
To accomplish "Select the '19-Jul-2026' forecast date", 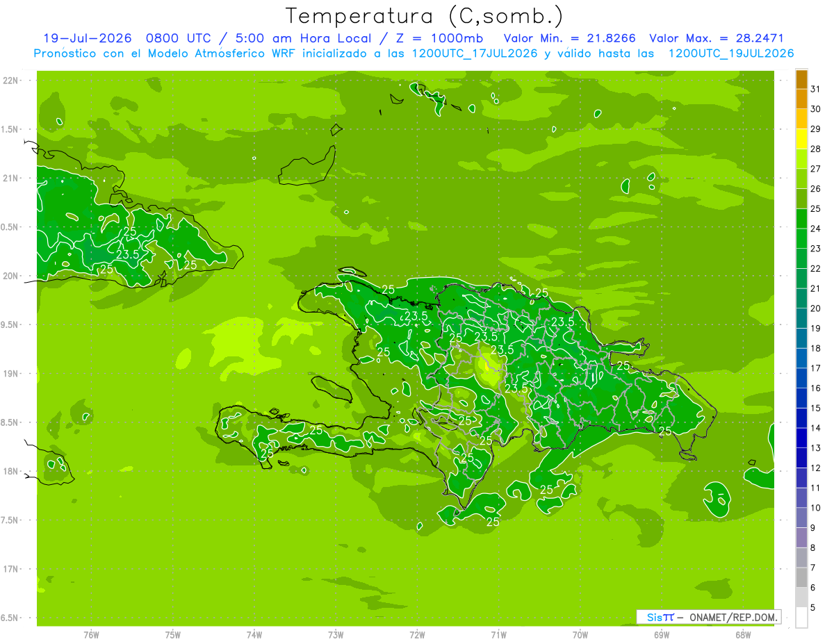I will [x=88, y=38].
